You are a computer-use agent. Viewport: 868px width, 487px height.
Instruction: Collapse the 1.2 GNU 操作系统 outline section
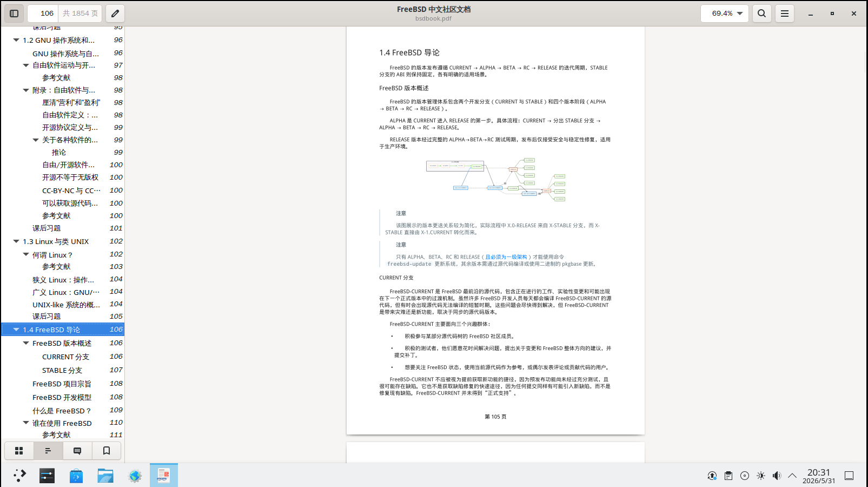coord(16,40)
